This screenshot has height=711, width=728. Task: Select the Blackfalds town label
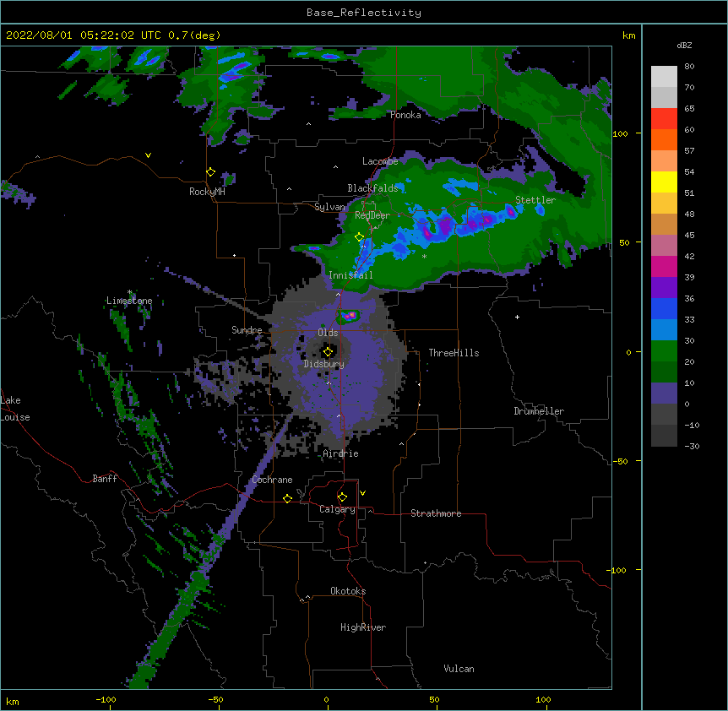tap(372, 188)
